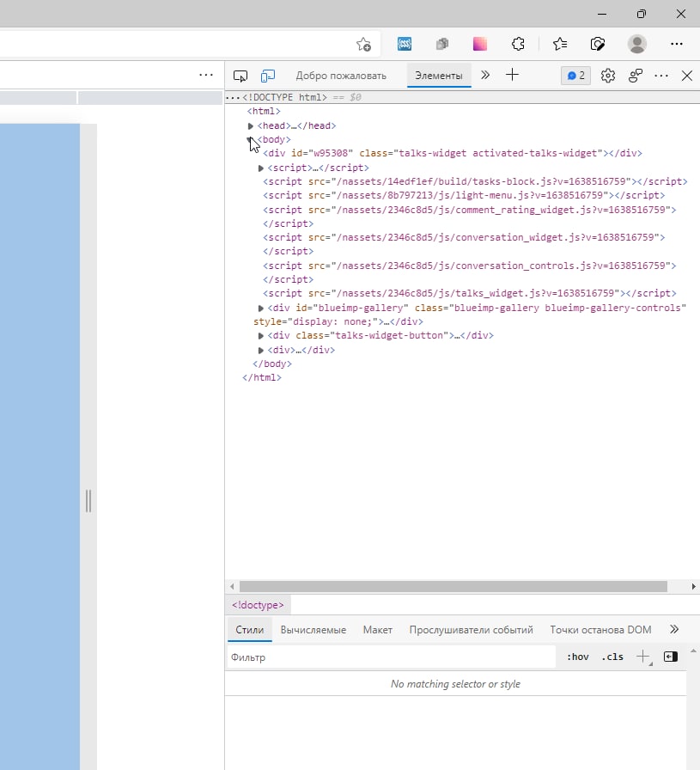Viewport: 700px width, 770px height.
Task: Open the browser essentials heart icon
Action: click(598, 44)
